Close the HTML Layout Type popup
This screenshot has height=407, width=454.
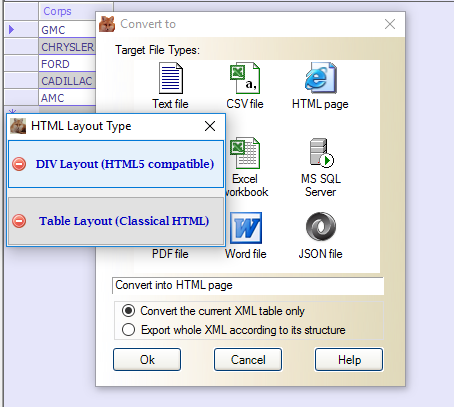pyautogui.click(x=210, y=126)
